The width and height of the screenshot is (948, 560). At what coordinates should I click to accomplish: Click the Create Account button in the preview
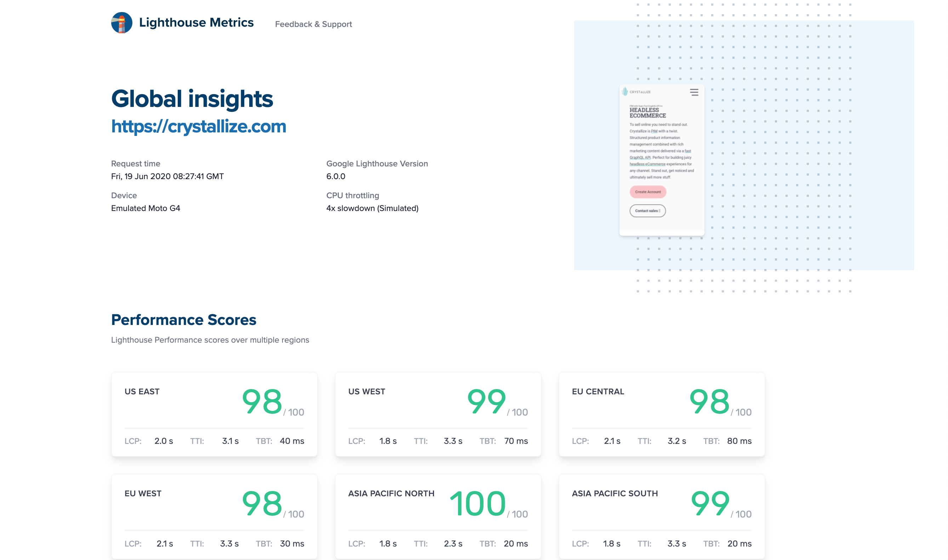647,192
